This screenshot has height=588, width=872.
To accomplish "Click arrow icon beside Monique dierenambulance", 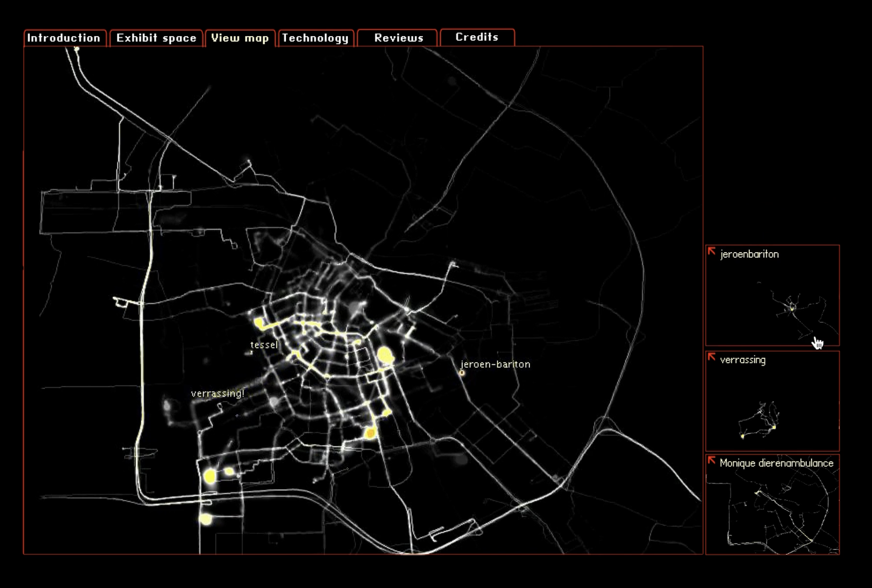I will pos(712,460).
